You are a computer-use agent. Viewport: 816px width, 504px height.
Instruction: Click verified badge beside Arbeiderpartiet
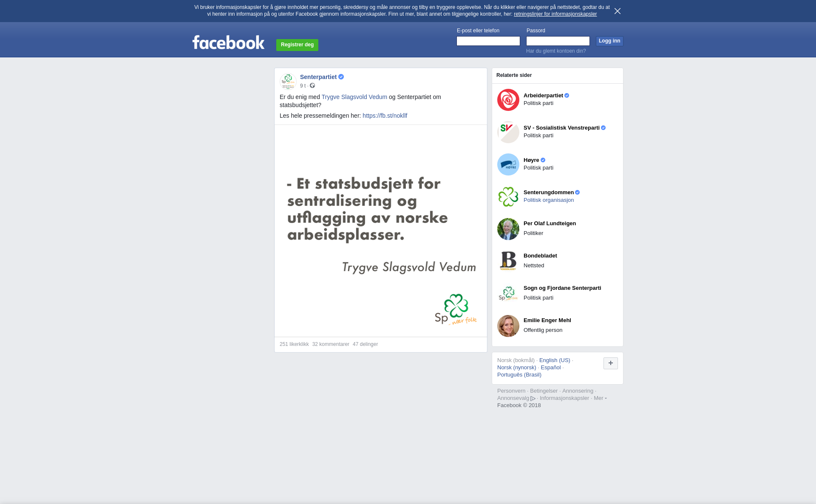[x=567, y=96]
